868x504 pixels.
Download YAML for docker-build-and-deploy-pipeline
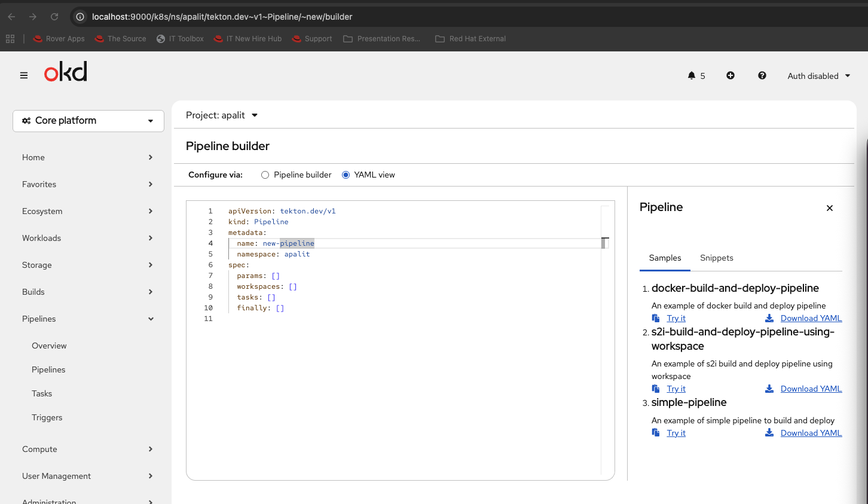tap(811, 318)
